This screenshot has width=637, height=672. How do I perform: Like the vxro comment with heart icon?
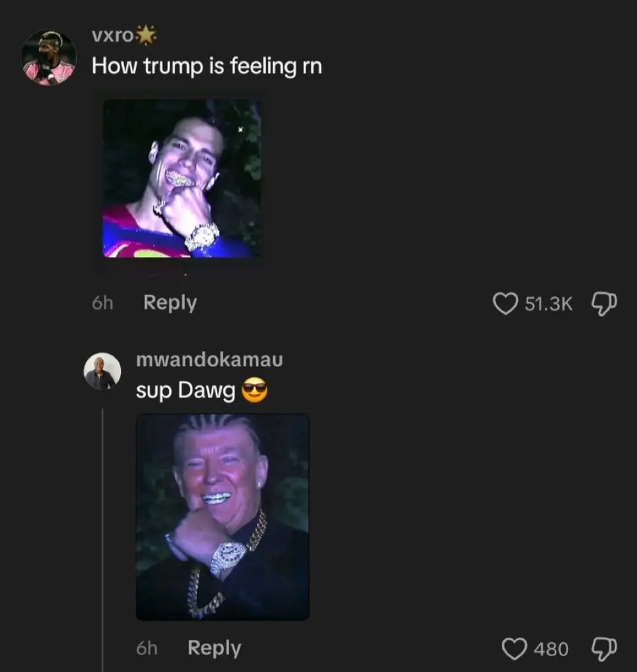[505, 303]
